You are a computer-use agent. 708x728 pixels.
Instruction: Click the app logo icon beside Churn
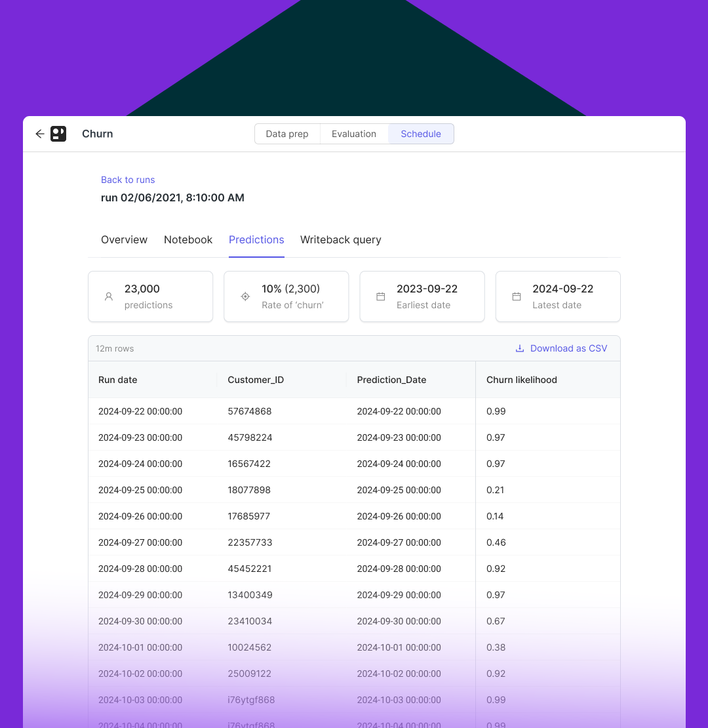pos(58,134)
